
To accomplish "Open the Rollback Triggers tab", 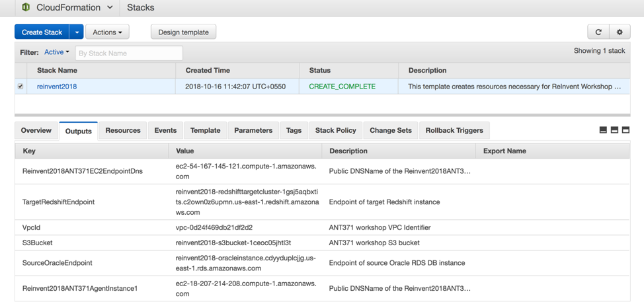I will coord(454,130).
